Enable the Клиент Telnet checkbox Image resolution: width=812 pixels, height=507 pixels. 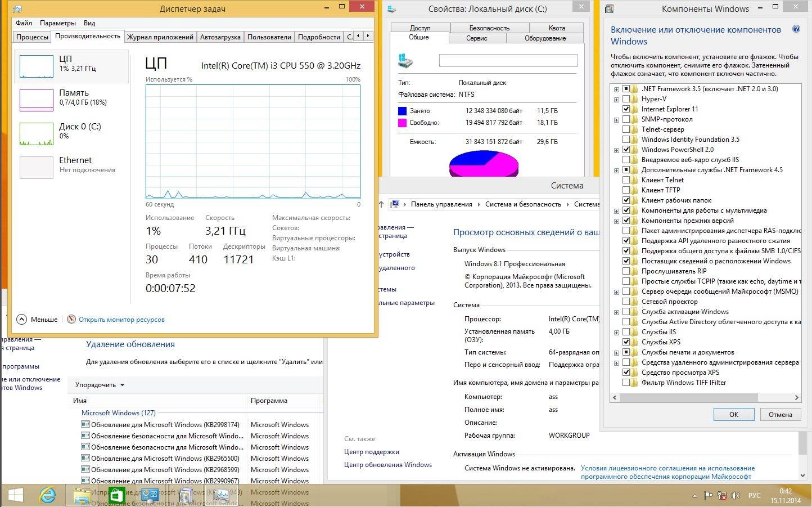pos(626,180)
